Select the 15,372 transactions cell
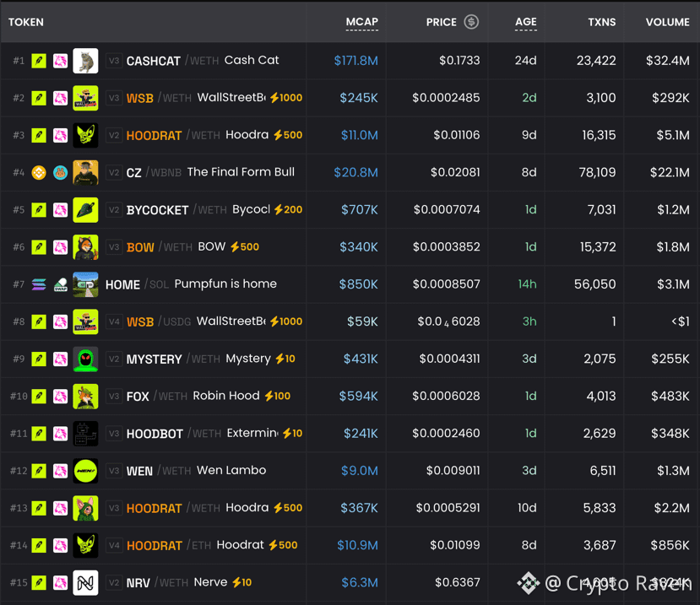Viewport: 700px width, 605px height. [598, 246]
